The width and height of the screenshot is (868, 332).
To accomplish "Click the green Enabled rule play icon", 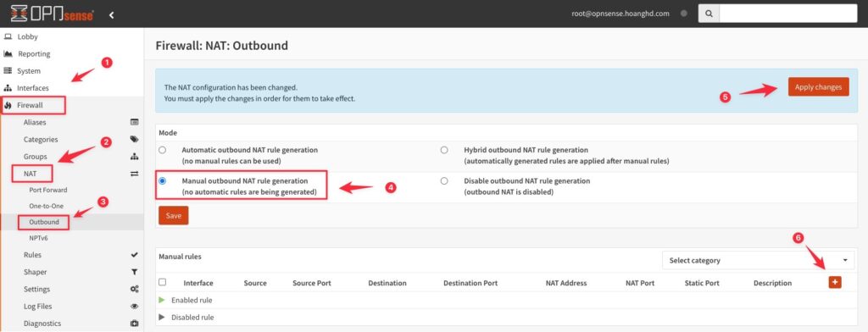I will coord(162,300).
